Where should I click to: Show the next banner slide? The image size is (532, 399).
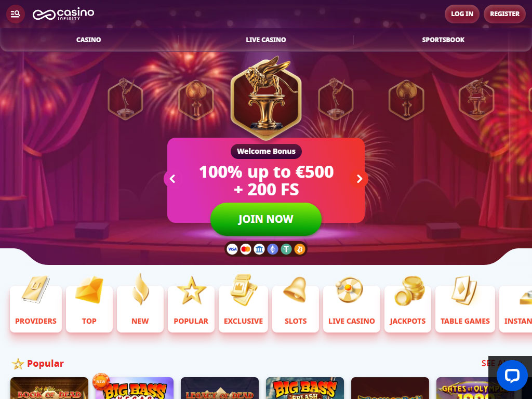point(360,179)
